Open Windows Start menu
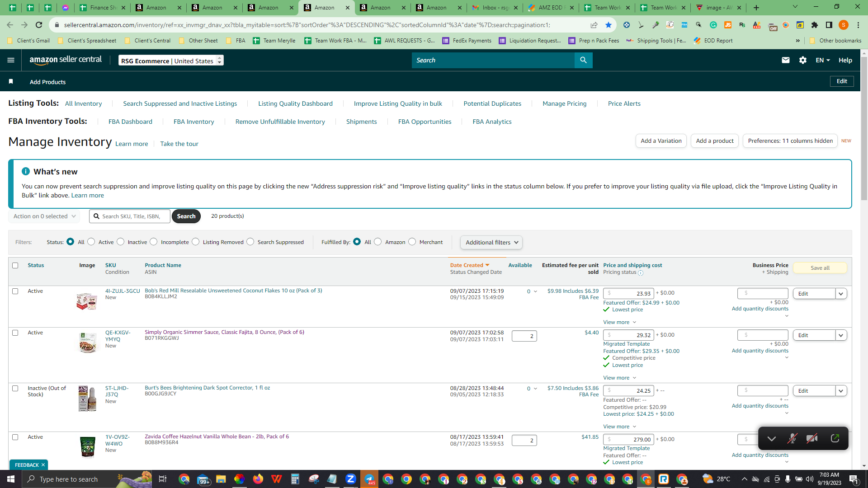The image size is (868, 488). point(11,479)
